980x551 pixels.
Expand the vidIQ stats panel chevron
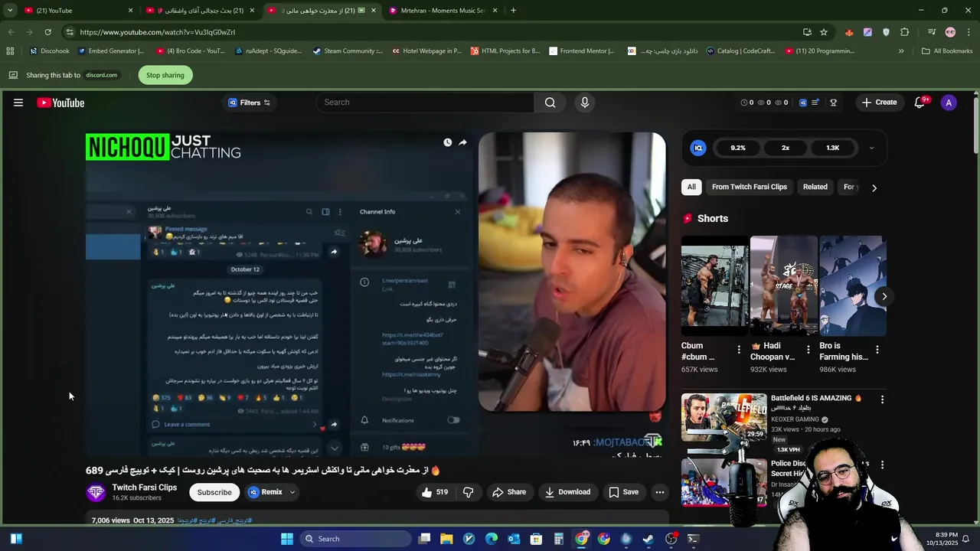(x=871, y=148)
